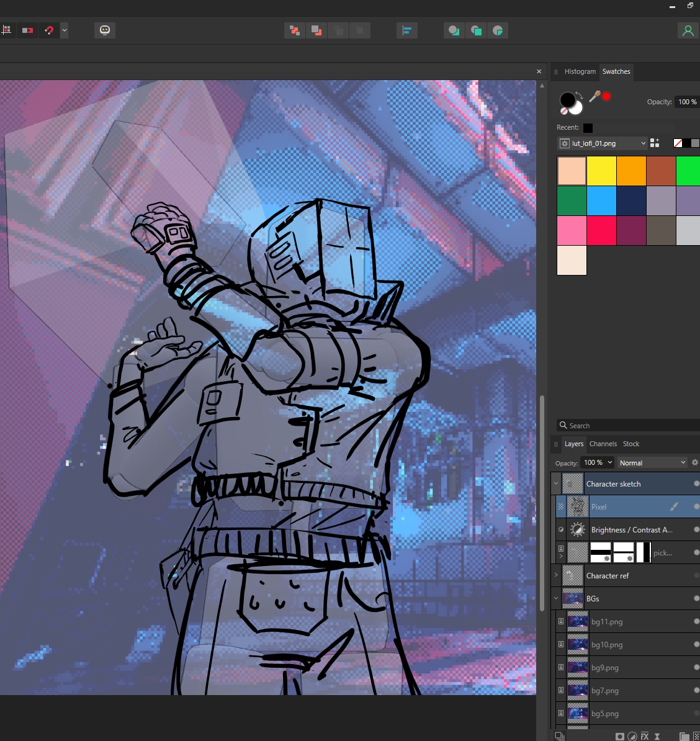700x741 pixels.
Task: Open the Assistant options robot icon
Action: tap(105, 30)
